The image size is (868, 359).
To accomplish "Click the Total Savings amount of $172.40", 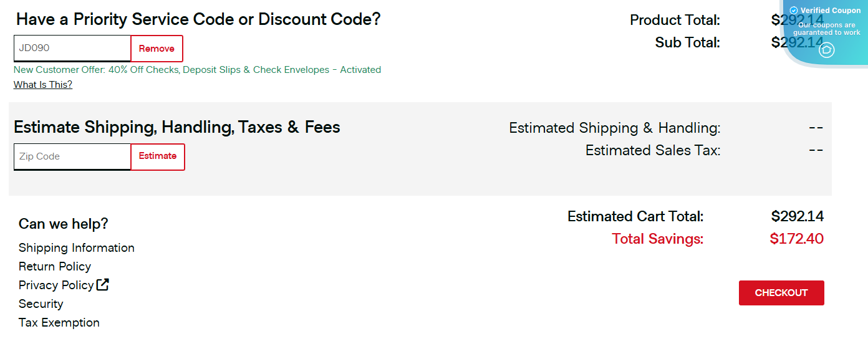I will coord(796,239).
